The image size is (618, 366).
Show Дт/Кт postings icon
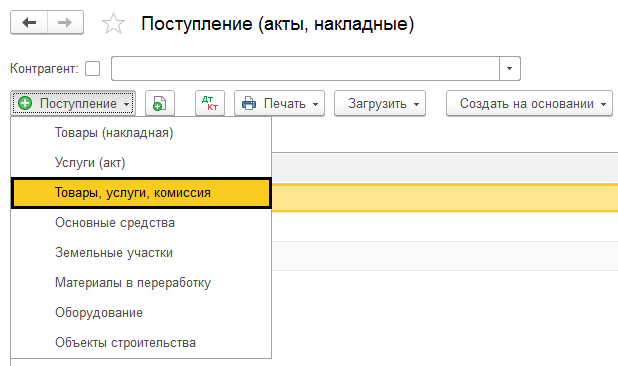pyautogui.click(x=210, y=103)
